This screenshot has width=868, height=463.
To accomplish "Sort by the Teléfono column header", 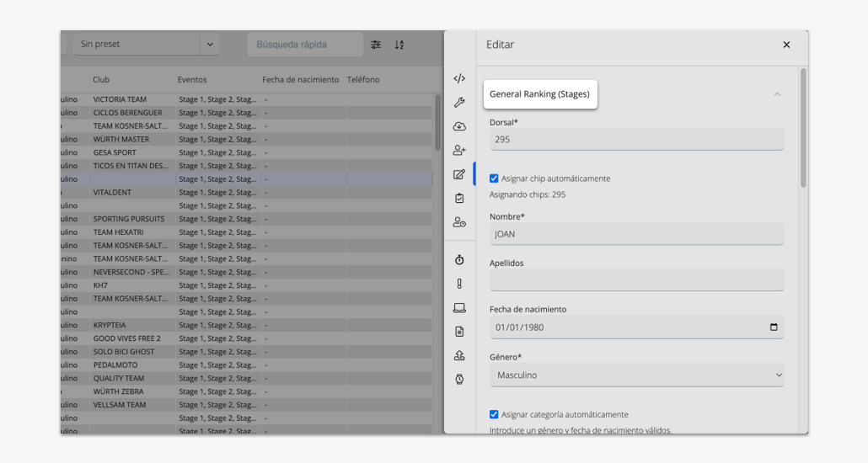I will [x=363, y=80].
